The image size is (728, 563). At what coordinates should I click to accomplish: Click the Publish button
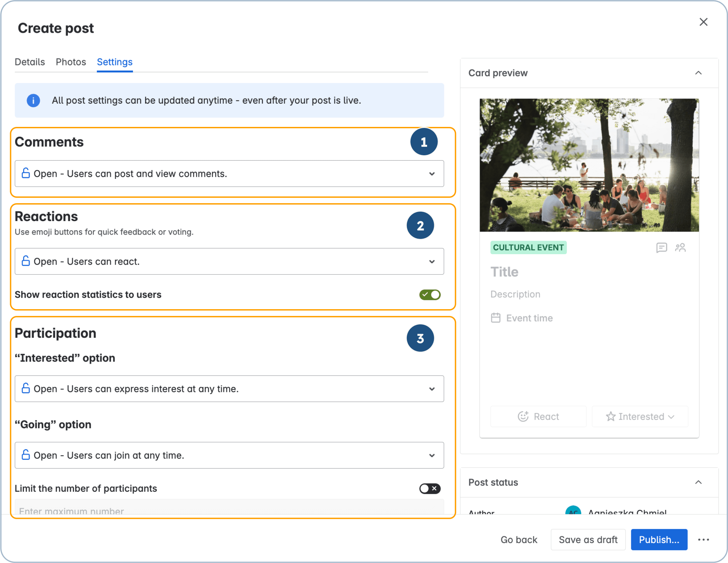pyautogui.click(x=659, y=539)
